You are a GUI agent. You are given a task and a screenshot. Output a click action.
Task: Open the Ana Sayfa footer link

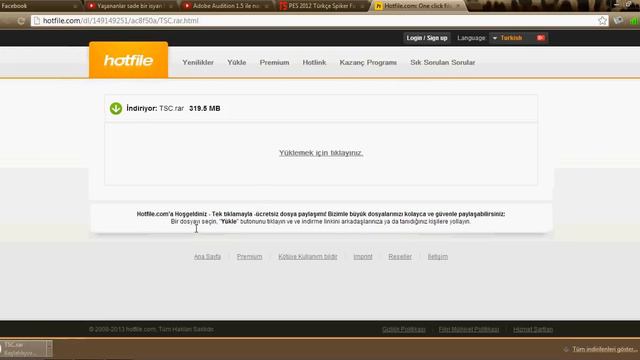point(207,257)
